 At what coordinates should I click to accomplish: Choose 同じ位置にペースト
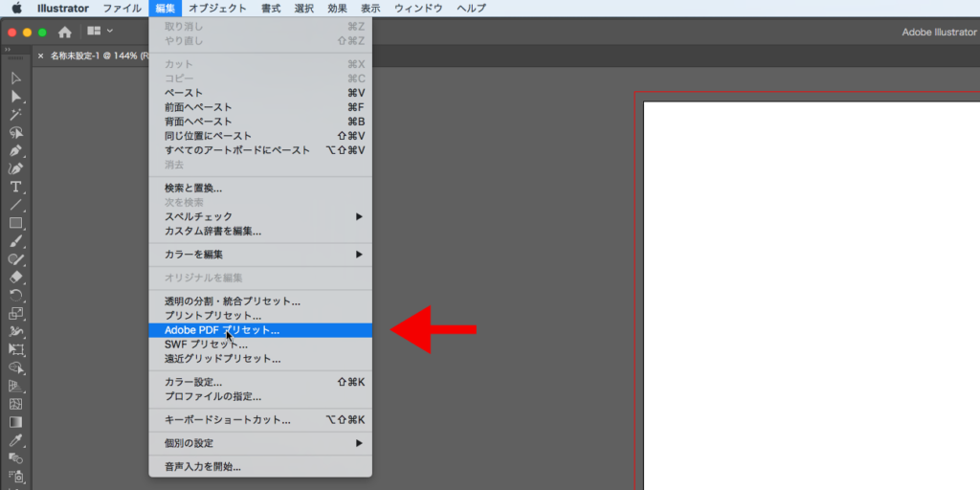[x=260, y=136]
